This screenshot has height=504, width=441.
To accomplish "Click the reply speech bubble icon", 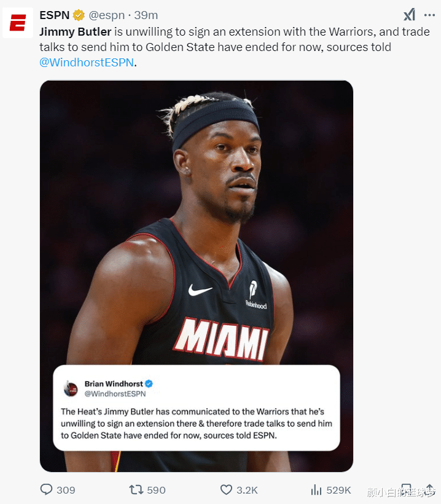I will [x=46, y=489].
